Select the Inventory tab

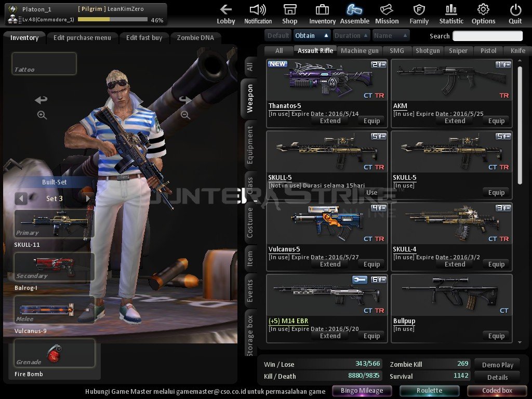point(24,37)
